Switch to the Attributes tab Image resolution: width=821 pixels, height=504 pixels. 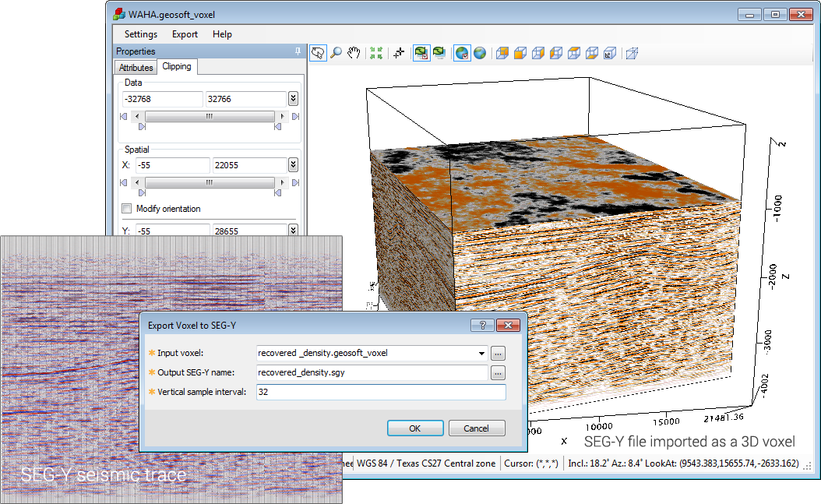click(x=136, y=68)
